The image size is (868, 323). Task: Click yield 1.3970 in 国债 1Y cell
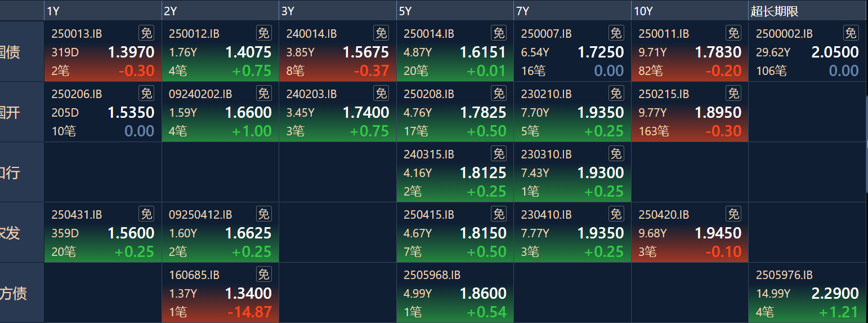tap(131, 52)
